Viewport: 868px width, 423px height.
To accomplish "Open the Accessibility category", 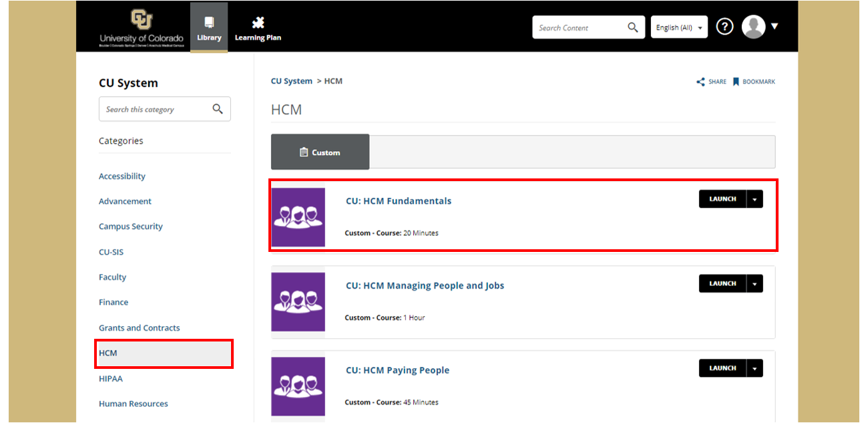I will point(122,176).
